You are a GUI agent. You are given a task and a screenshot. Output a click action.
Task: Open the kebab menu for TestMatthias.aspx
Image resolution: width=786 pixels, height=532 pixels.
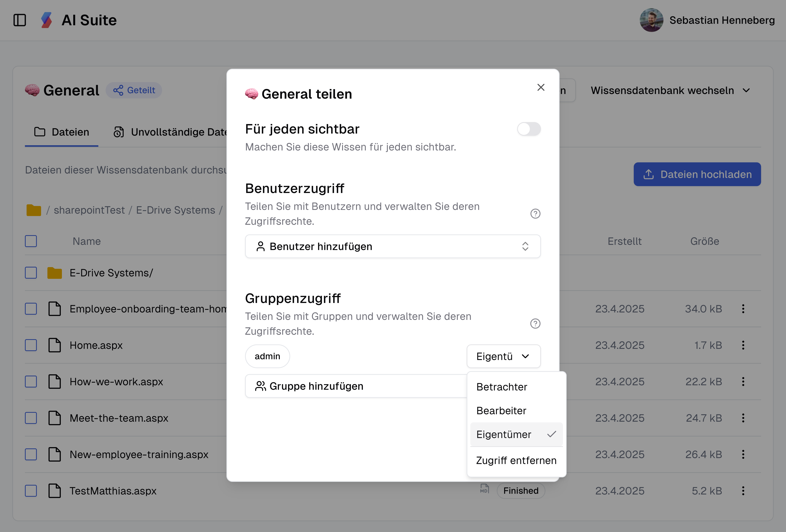(743, 491)
